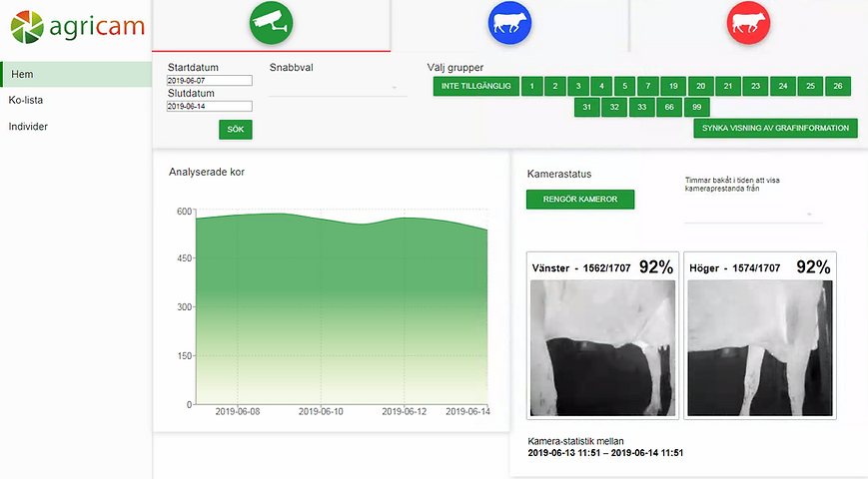Expand the Snabbval dropdown
The image size is (868, 479).
tap(338, 88)
